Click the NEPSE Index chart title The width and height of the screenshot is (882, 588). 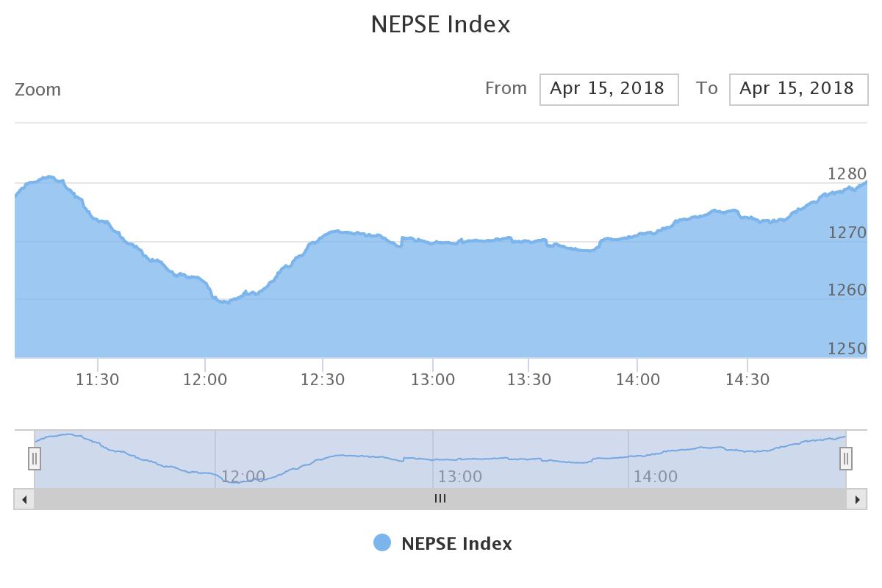pos(440,24)
